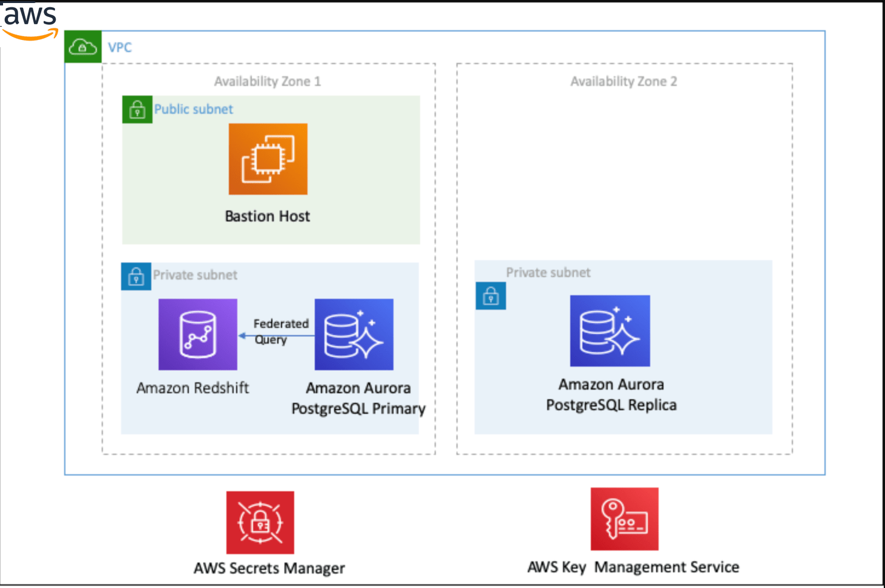Click the Amazon Aurora PostgreSQL Primary icon
The width and height of the screenshot is (885, 588).
[354, 334]
